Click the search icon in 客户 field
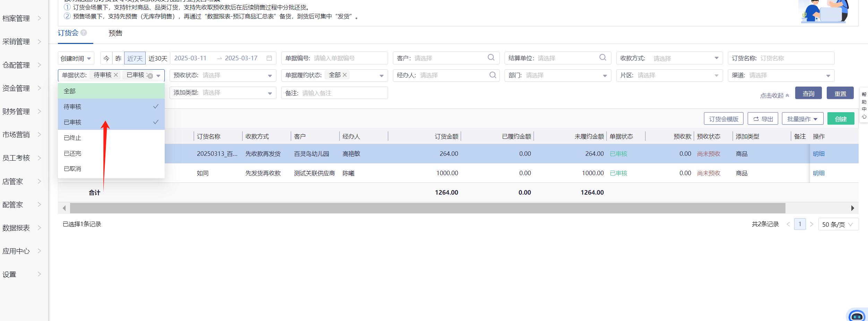868x321 pixels. point(491,57)
